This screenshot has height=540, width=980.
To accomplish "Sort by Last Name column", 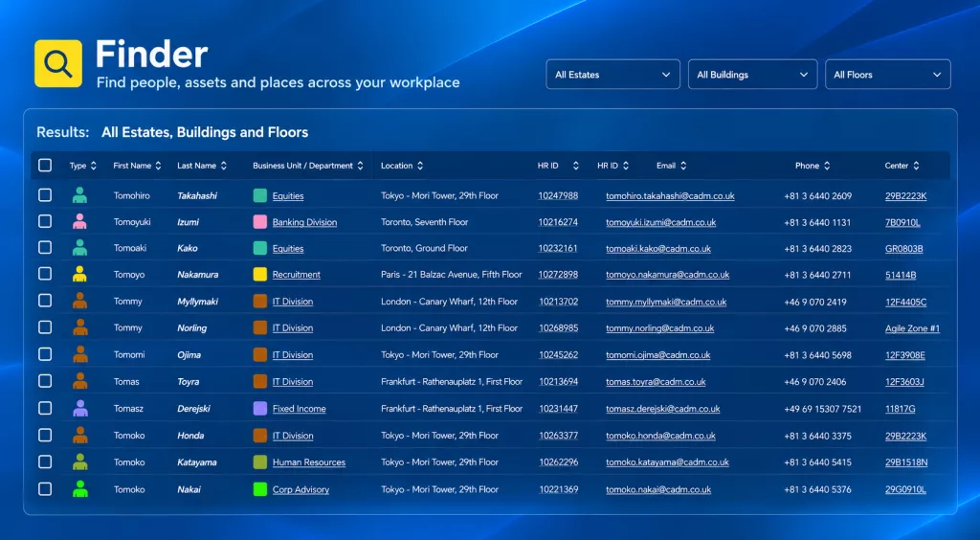I will pos(224,166).
